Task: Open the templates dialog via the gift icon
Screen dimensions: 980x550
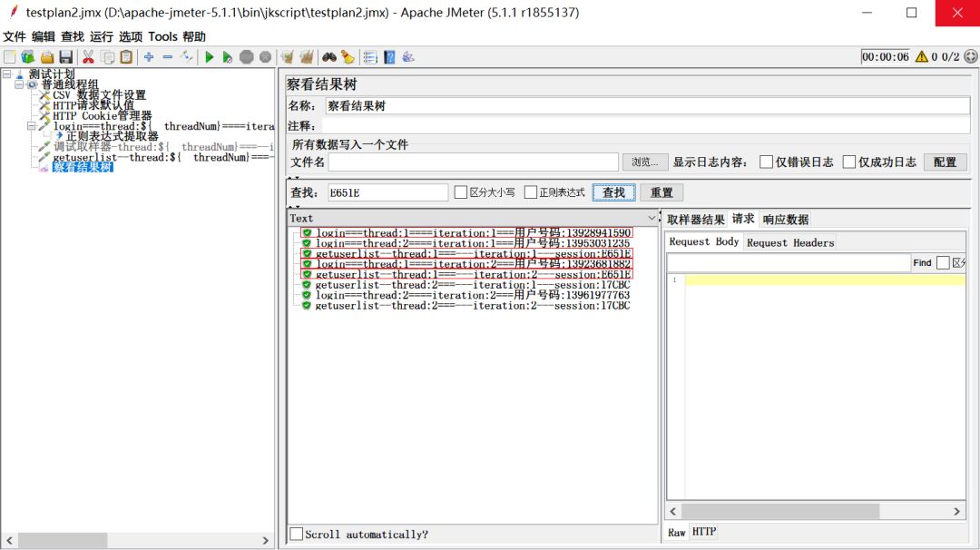Action: click(x=28, y=56)
